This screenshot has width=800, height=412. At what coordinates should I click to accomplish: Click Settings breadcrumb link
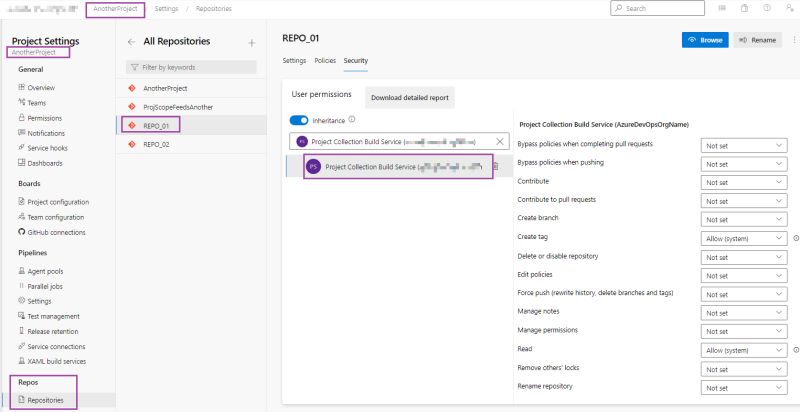coord(166,9)
